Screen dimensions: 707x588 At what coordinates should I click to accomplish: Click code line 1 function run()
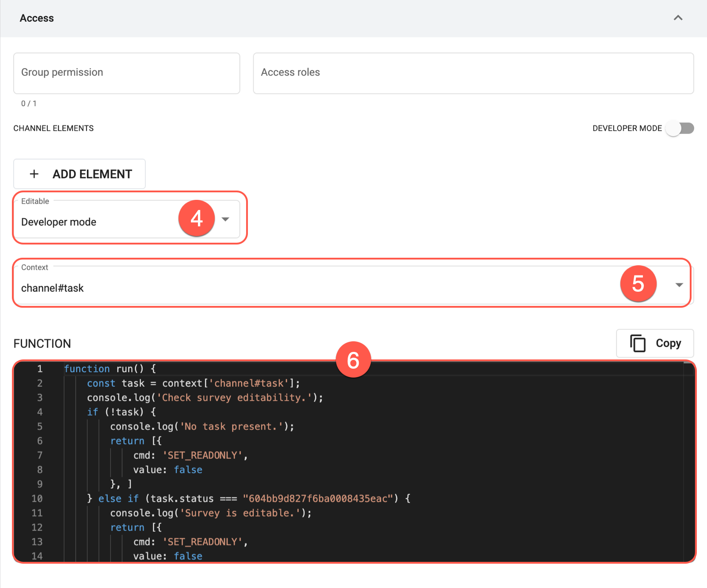110,369
